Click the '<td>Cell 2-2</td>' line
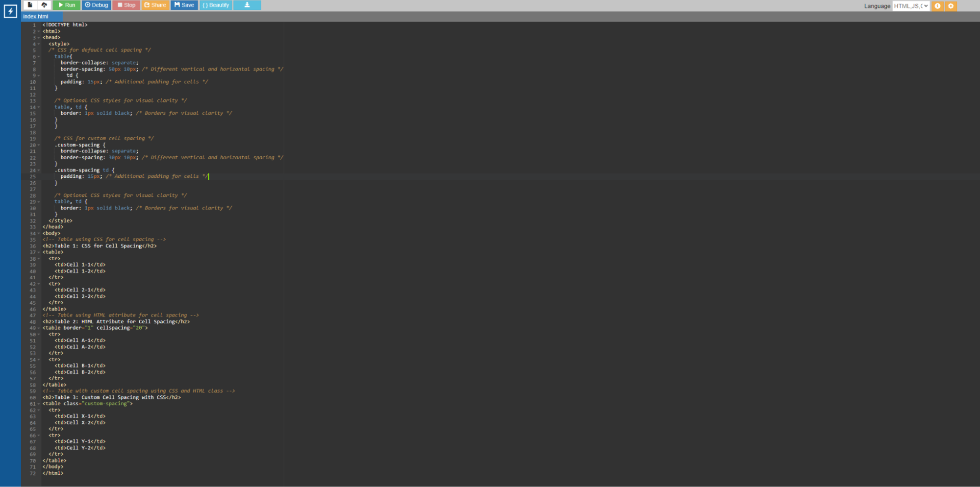Image resolution: width=980 pixels, height=487 pixels. click(80, 296)
